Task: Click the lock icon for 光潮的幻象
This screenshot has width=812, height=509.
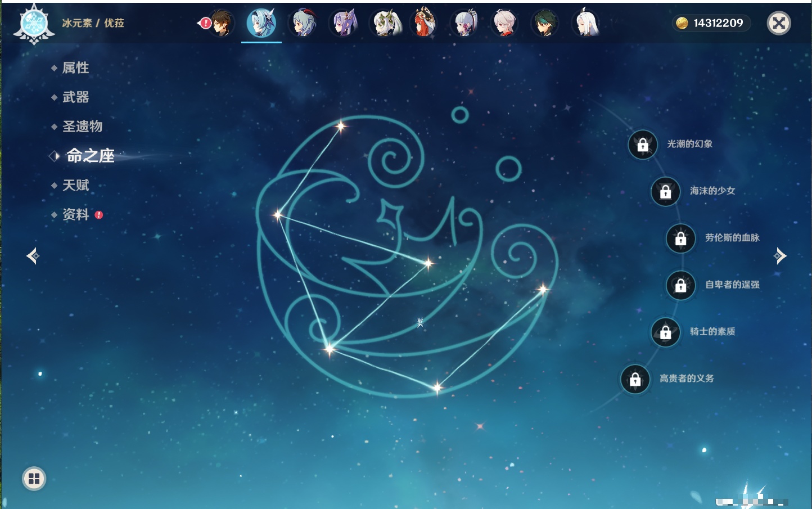Action: click(x=643, y=145)
